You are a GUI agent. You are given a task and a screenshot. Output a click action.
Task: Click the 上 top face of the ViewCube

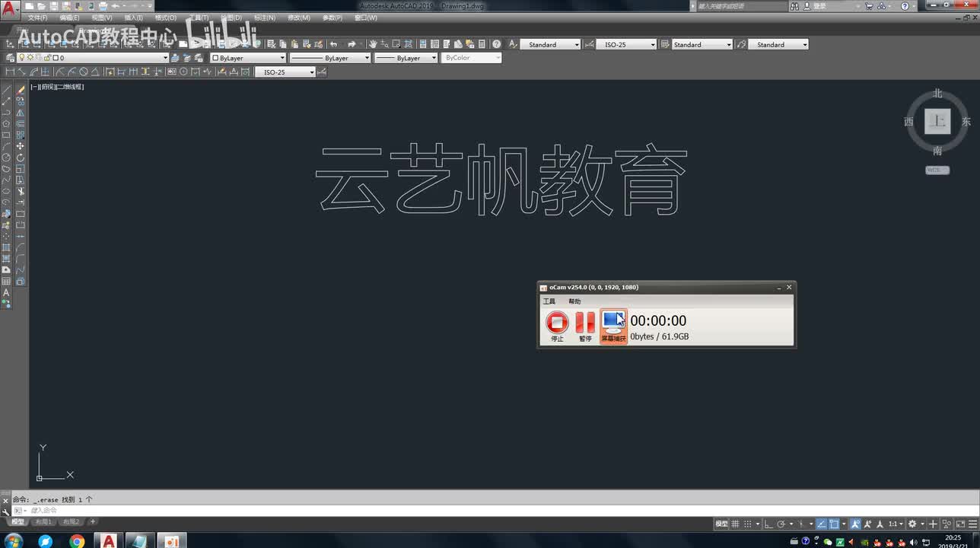937,121
